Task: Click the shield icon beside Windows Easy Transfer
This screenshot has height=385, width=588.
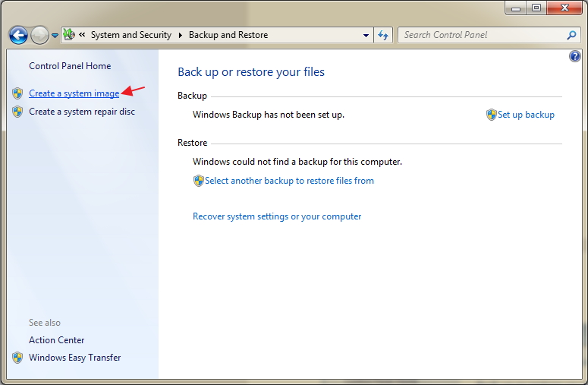Action: point(17,358)
